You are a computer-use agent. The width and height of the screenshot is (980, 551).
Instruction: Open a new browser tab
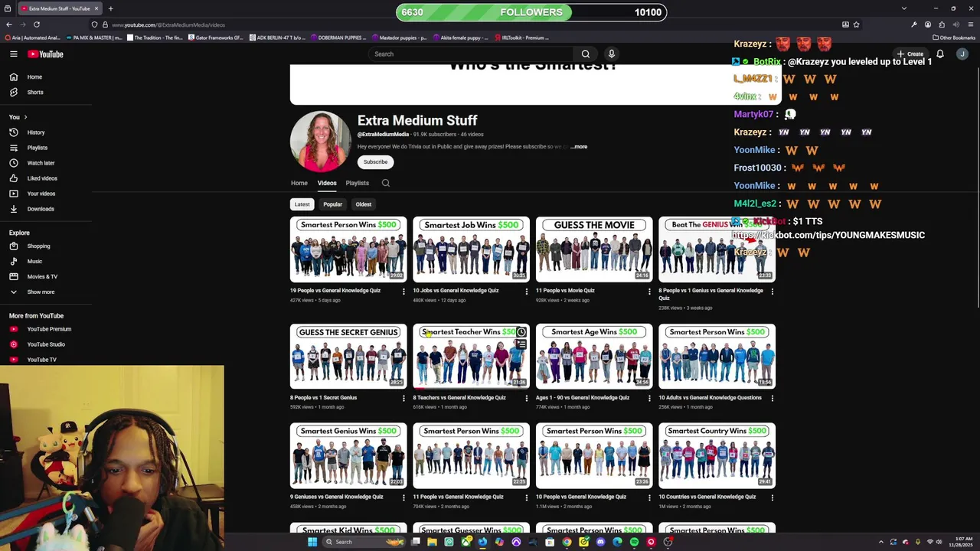[x=110, y=8]
